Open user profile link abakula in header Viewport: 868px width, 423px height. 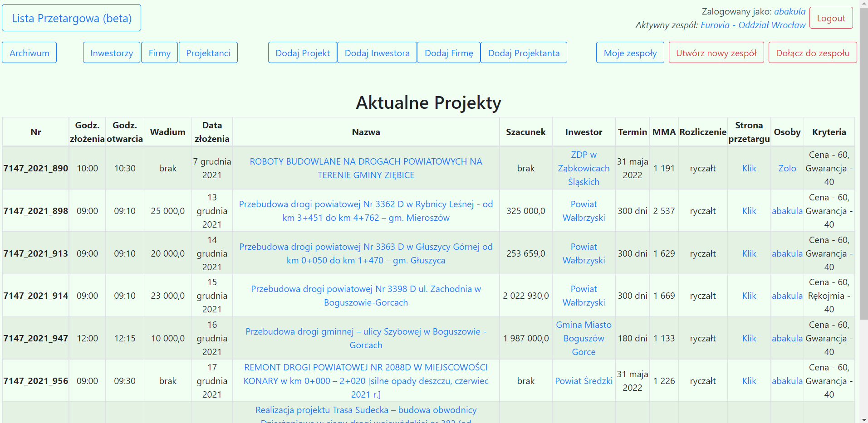[790, 11]
